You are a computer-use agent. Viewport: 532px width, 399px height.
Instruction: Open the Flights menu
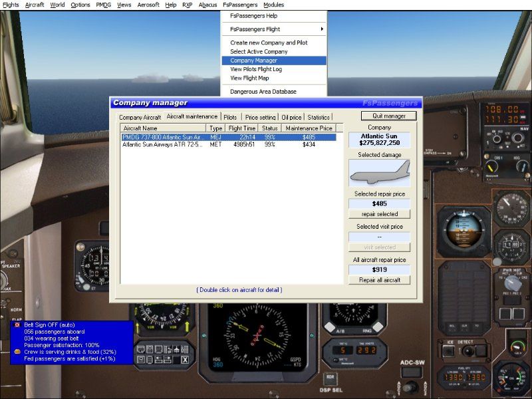(11, 5)
